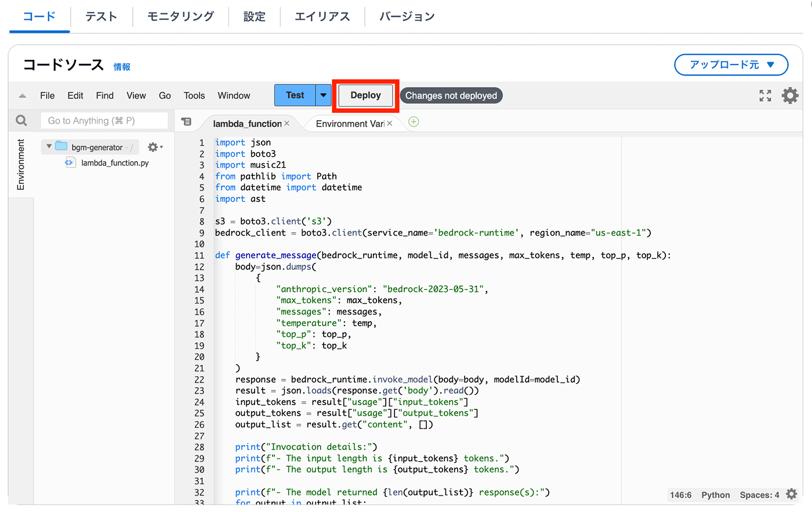Open status bar gear settings icon
Screen dimensions: 812x512
pyautogui.click(x=791, y=494)
